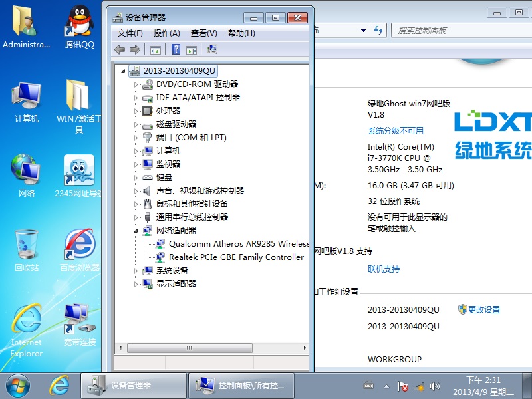Expand the IDE ATA/ATAPI 控制器 node
Image resolution: width=532 pixels, height=399 pixels.
[136, 98]
